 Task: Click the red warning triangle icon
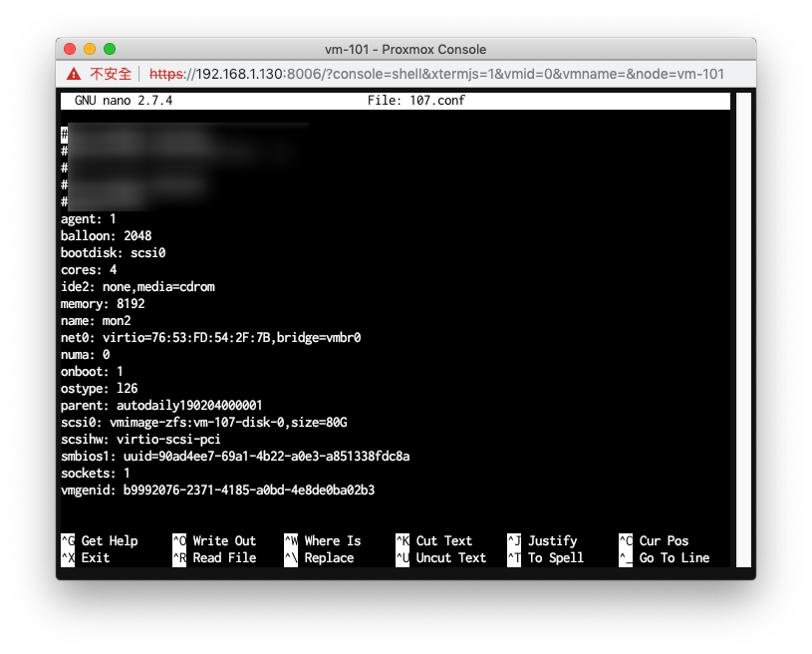(x=74, y=74)
